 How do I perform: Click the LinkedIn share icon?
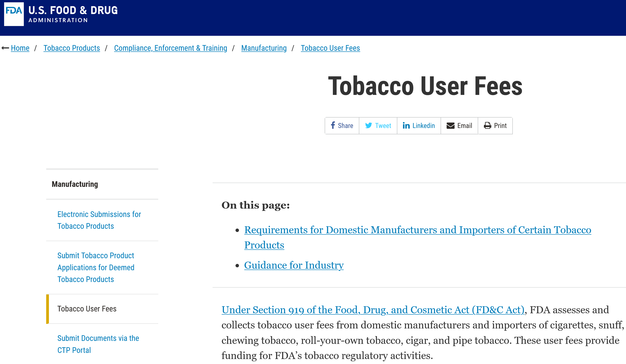tap(406, 125)
